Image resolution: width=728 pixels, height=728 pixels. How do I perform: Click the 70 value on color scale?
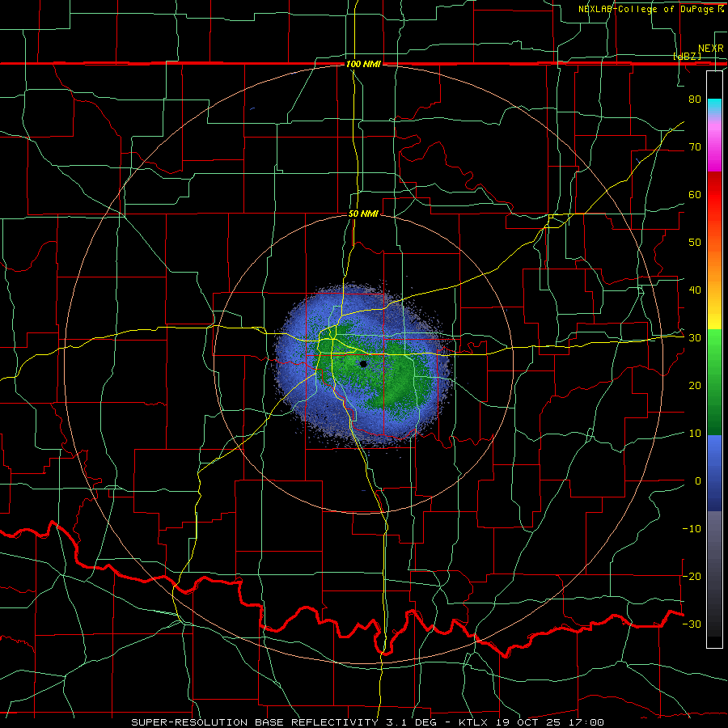[695, 146]
